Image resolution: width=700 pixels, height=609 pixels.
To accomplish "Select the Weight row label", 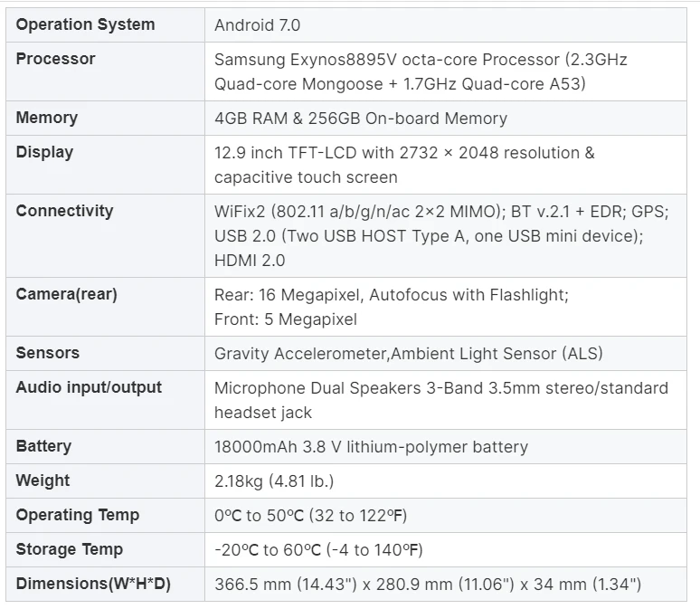I will click(x=43, y=481).
